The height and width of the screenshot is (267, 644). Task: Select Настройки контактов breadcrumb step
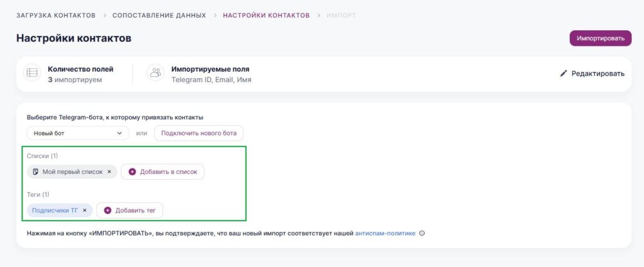(x=266, y=16)
